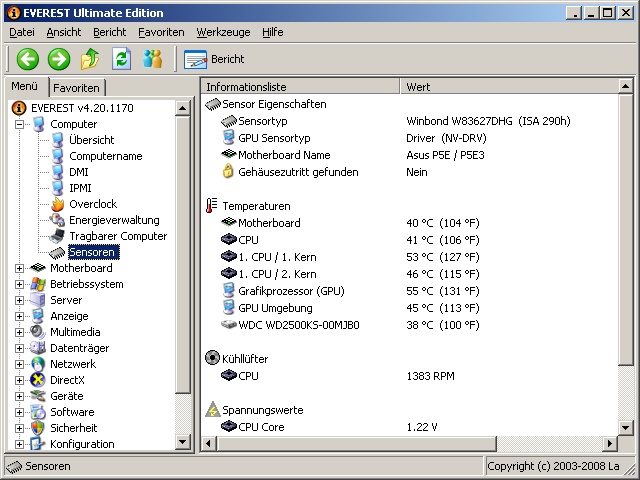
Task: Click the Netzwerk globe icon
Action: (x=38, y=364)
